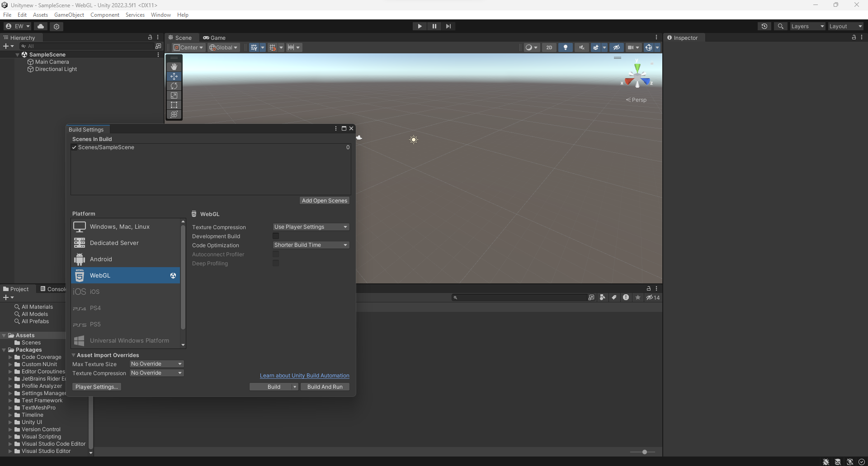Viewport: 868px width, 466px height.
Task: Open the Component menu
Action: (105, 15)
